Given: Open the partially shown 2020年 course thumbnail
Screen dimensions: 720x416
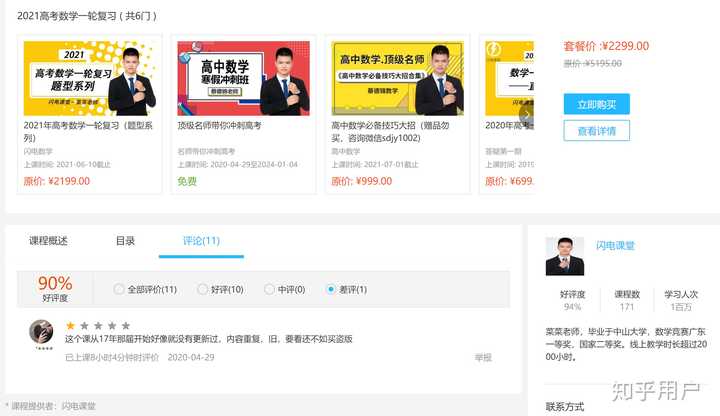Looking at the screenshot, I should click(x=510, y=78).
